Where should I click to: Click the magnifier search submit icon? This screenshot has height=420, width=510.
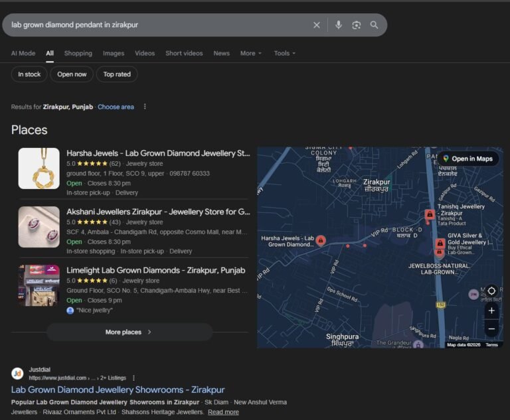(375, 25)
